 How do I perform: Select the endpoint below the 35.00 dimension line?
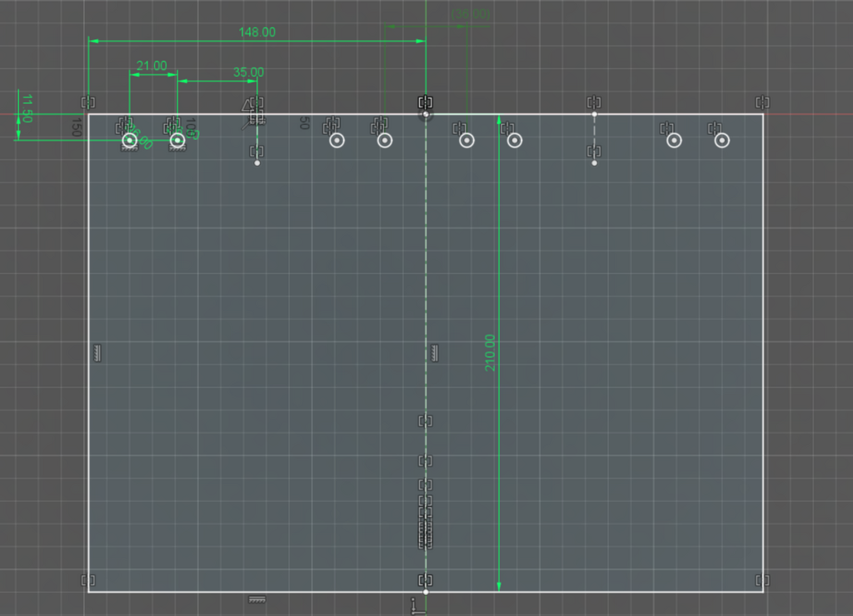click(x=257, y=163)
